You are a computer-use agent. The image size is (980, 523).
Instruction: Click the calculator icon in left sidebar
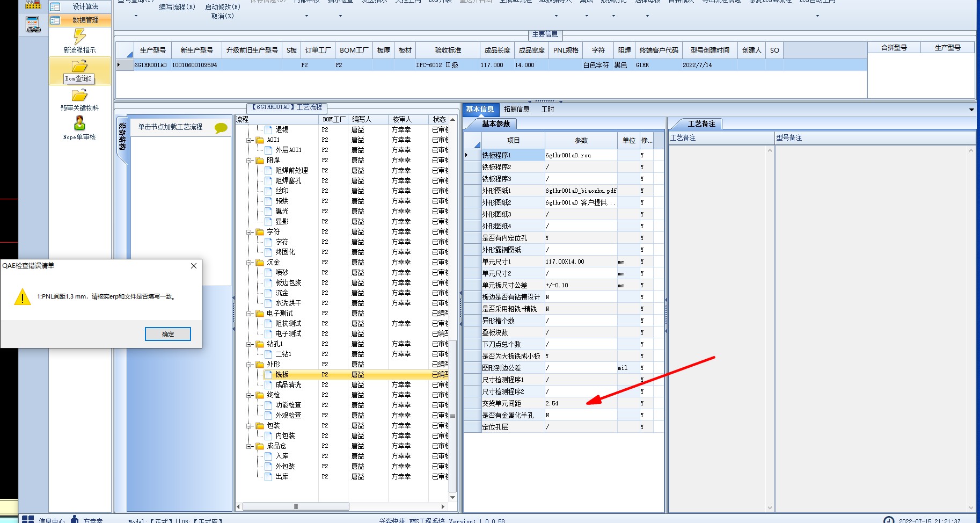(x=33, y=24)
